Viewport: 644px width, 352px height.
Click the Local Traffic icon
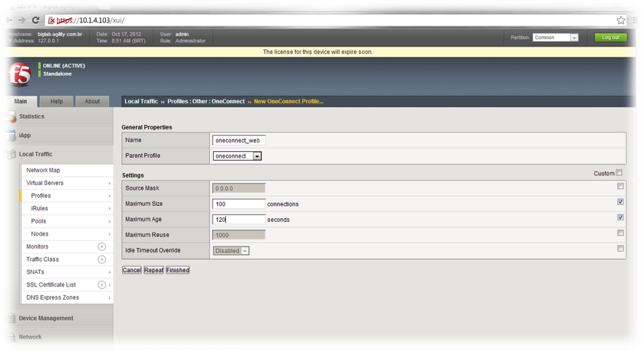tap(9, 154)
